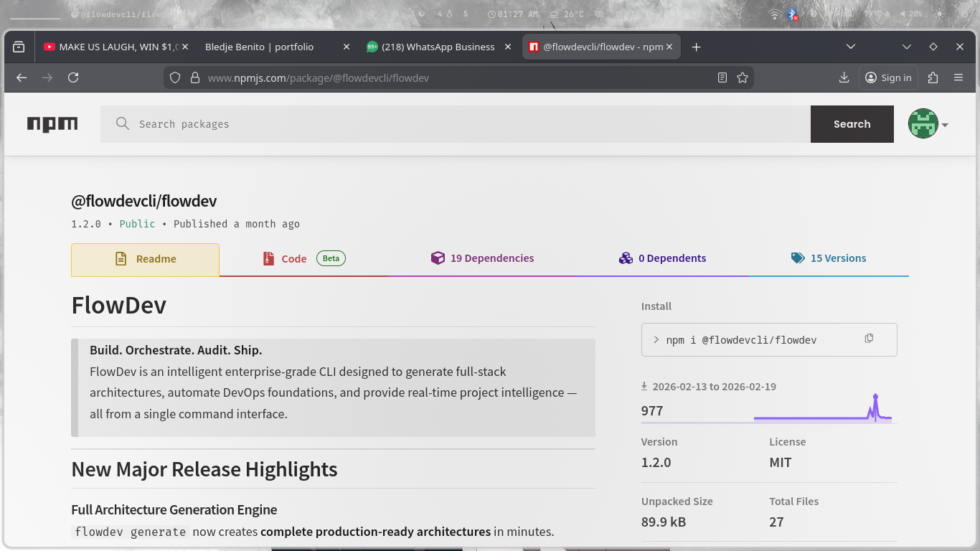Click the Sign in button in browser toolbar
980x551 pixels.
tap(888, 77)
